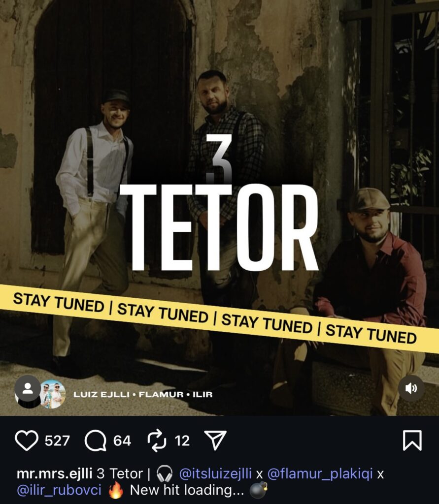Image resolution: width=439 pixels, height=504 pixels.
Task: Tap the New hit loading caption text
Action: click(187, 490)
